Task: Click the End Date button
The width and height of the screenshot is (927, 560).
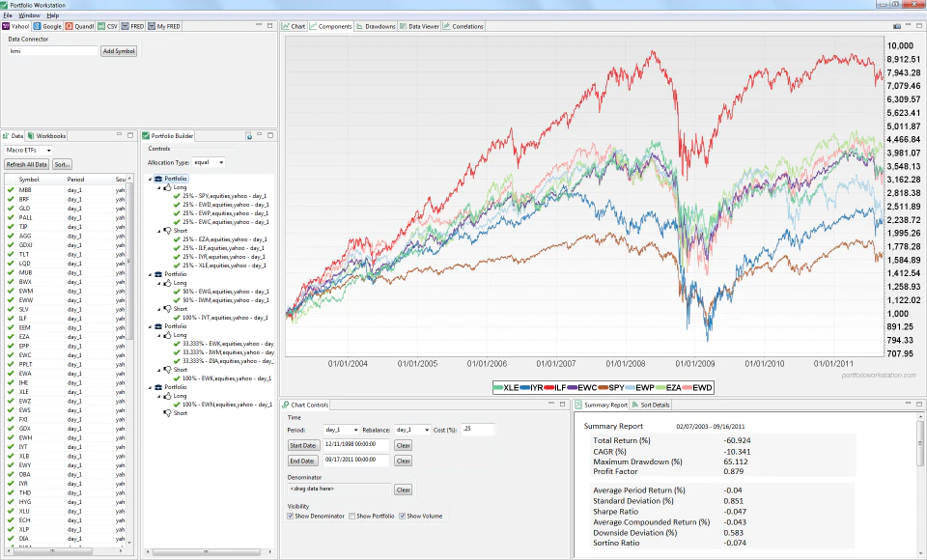Action: pos(303,461)
